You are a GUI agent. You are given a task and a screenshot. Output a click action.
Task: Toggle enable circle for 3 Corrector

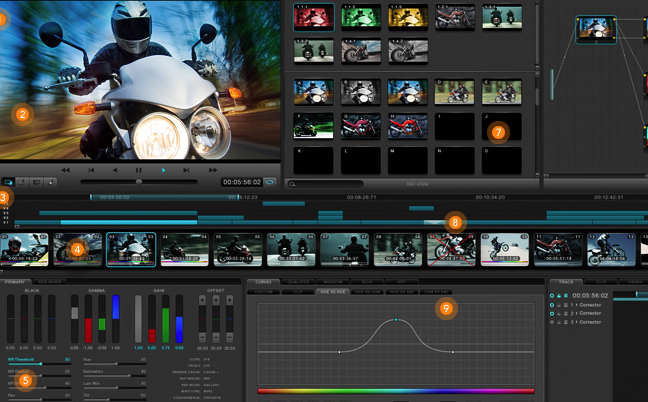(x=552, y=322)
